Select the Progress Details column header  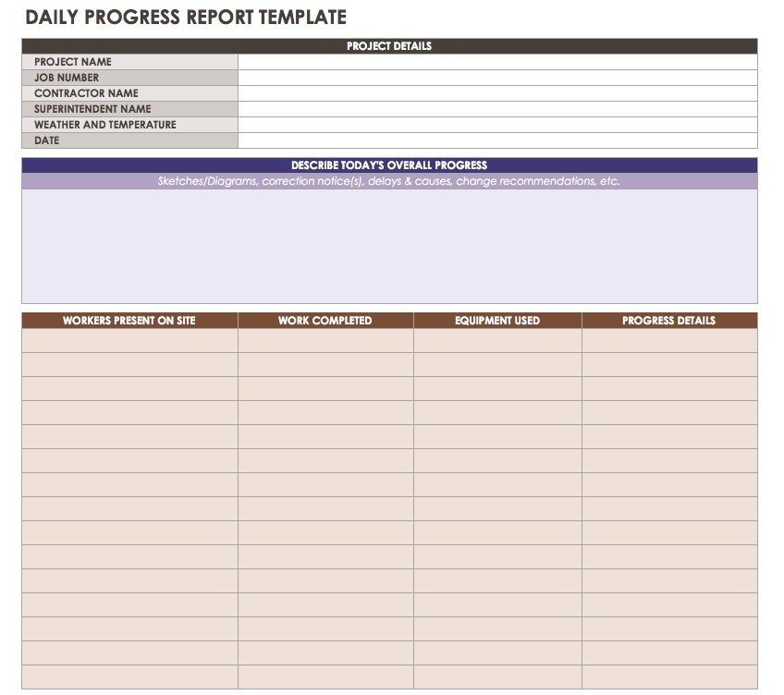point(668,321)
